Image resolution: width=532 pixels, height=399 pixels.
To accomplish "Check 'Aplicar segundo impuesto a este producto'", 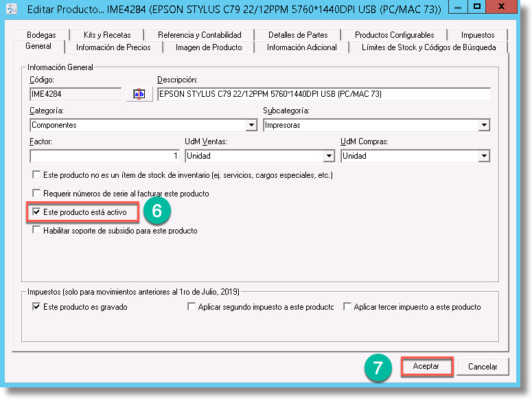I will point(192,307).
